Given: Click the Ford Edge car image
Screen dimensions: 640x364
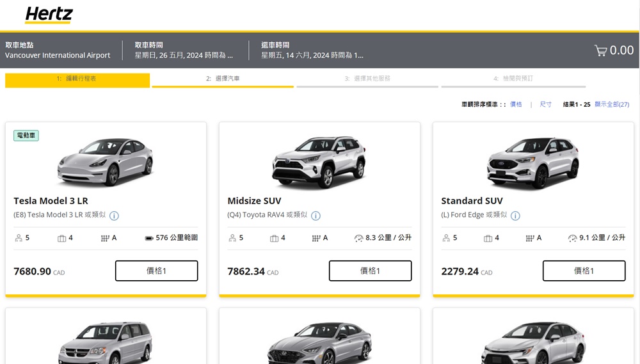Looking at the screenshot, I should click(x=533, y=163).
